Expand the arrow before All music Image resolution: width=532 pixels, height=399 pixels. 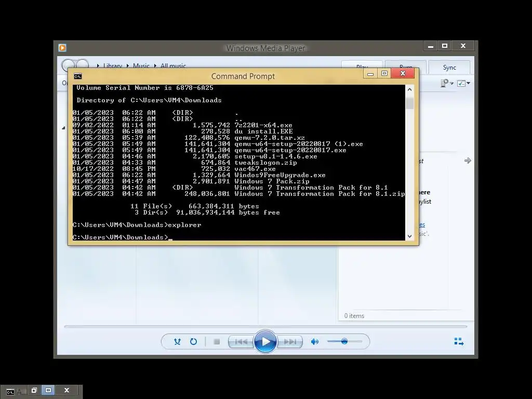coord(155,65)
